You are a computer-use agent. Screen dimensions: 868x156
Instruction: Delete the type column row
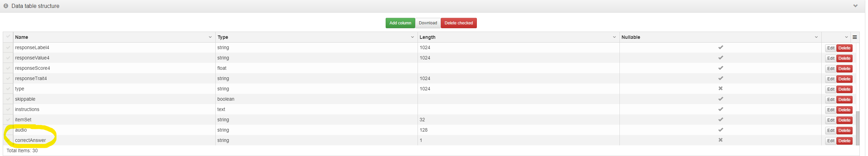coord(844,89)
